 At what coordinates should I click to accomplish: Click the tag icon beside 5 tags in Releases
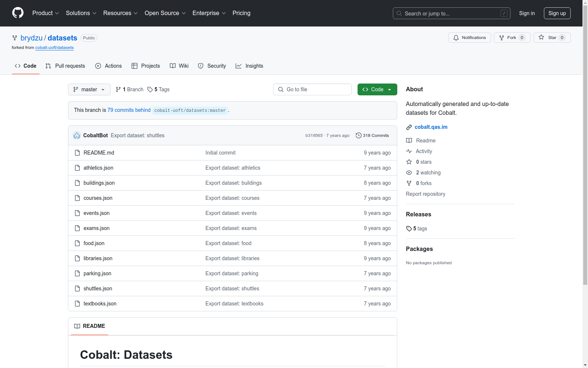click(409, 229)
